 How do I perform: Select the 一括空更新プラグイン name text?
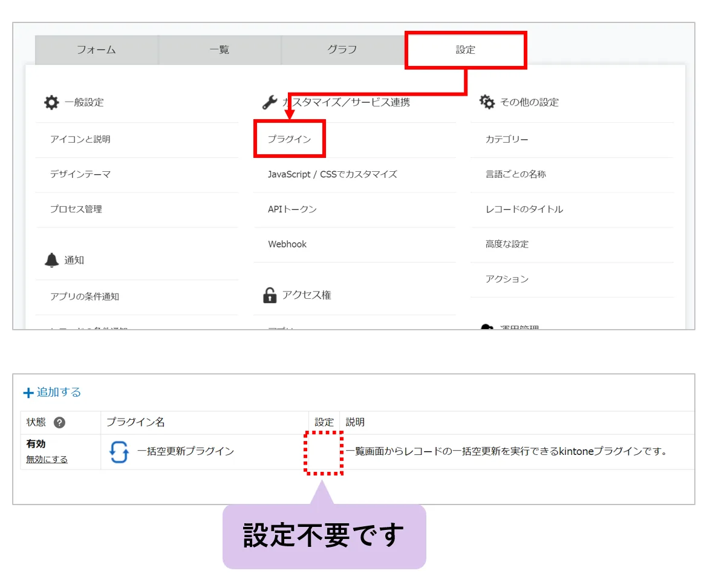click(186, 451)
